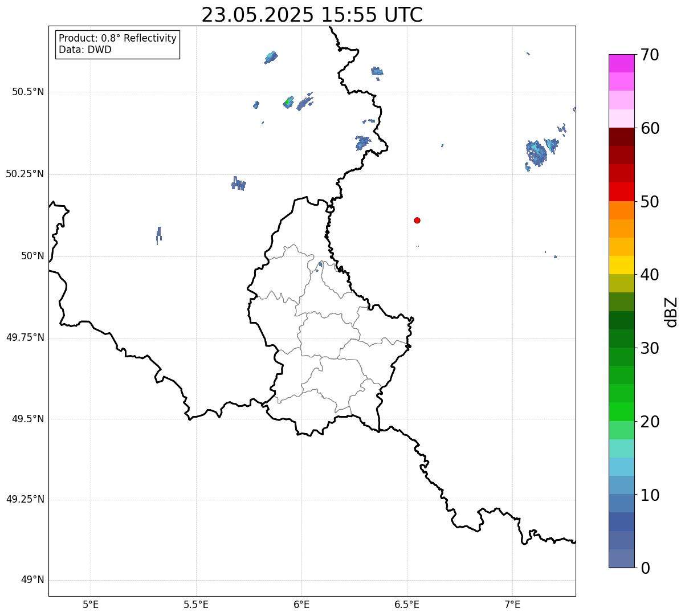Screen dimensions: 685x616
Task: Click the 49°N latitude label
Action: (x=32, y=580)
